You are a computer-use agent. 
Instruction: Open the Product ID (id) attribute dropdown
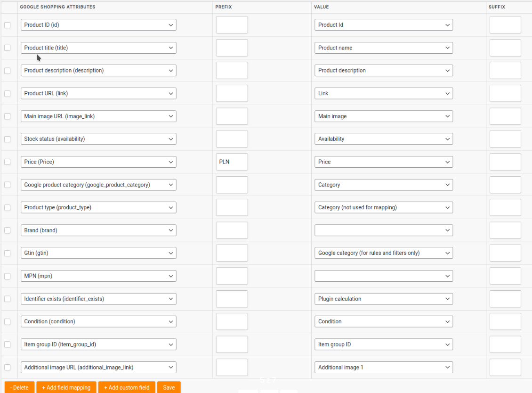pos(98,25)
